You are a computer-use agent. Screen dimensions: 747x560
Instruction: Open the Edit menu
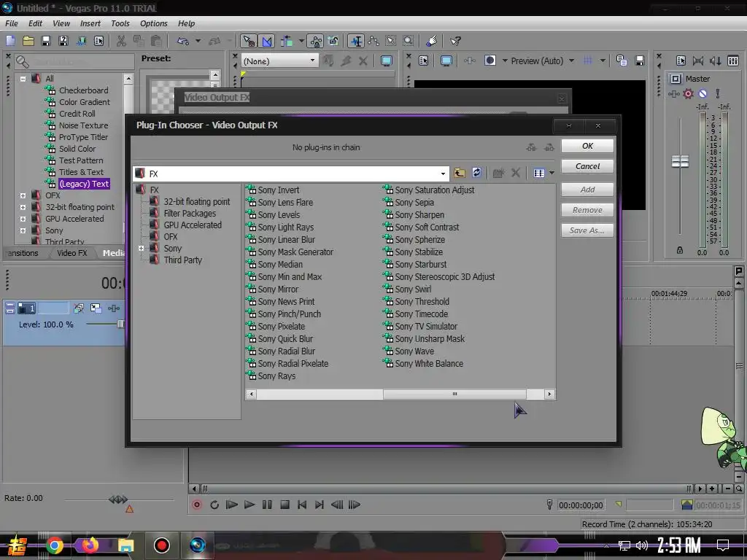(x=35, y=23)
